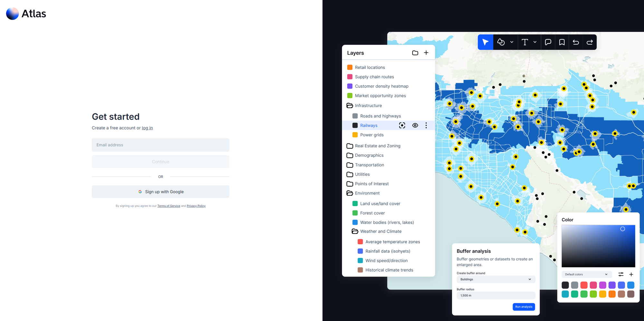Collapse the Environment folder

tap(350, 193)
